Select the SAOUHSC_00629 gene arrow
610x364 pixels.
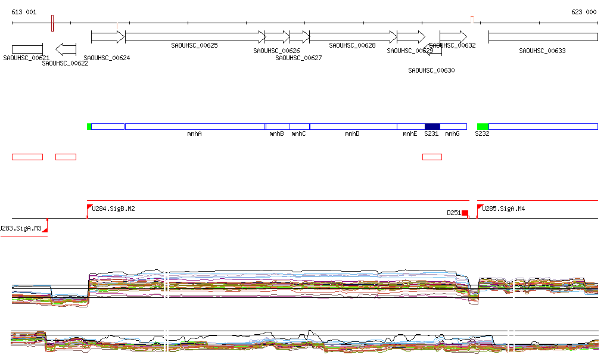(411, 37)
